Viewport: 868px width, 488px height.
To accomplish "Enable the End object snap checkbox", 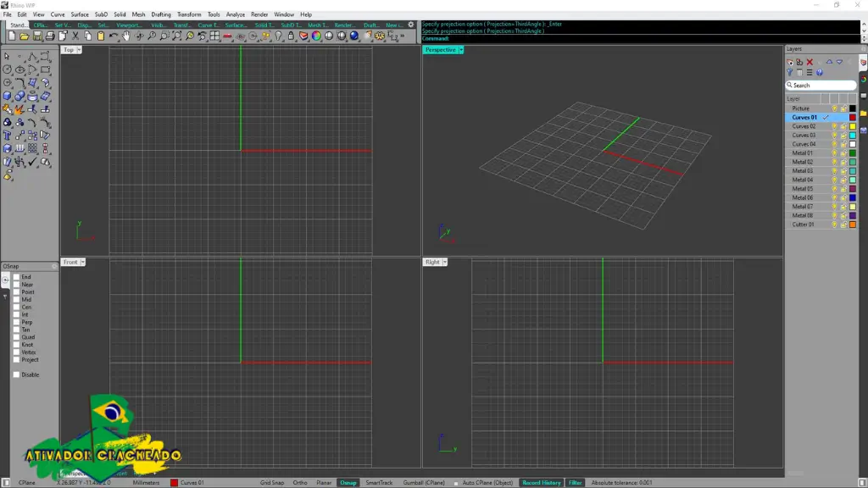I will [x=17, y=277].
